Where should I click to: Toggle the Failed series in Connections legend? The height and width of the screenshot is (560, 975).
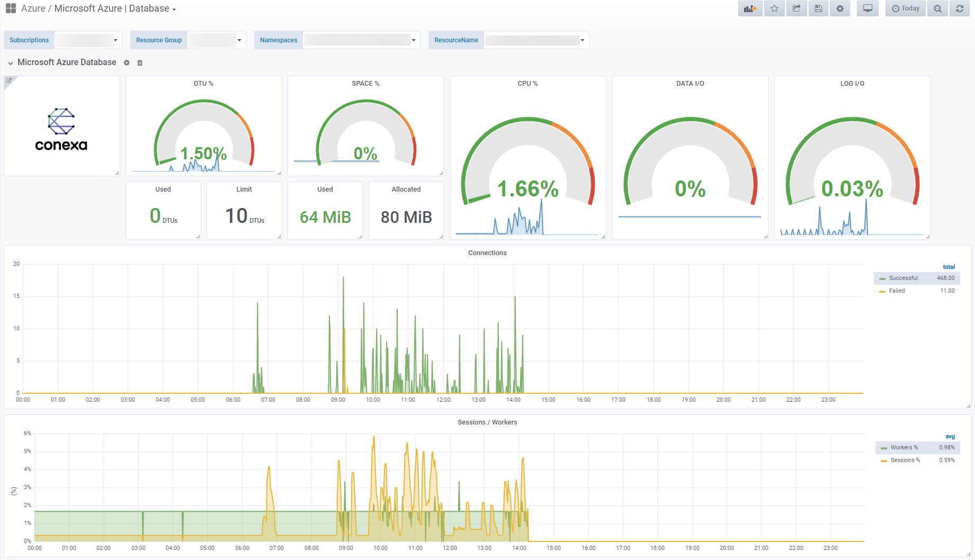pos(897,291)
